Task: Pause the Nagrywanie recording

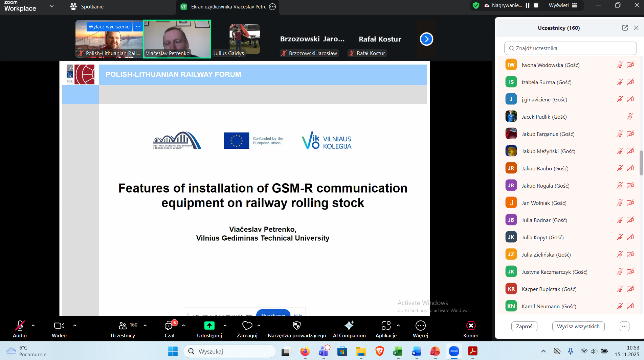Action: 528,5
